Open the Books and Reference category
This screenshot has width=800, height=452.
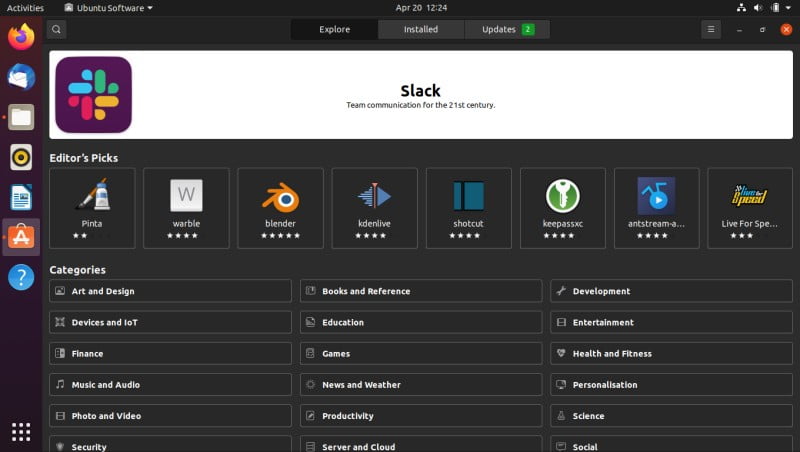421,291
